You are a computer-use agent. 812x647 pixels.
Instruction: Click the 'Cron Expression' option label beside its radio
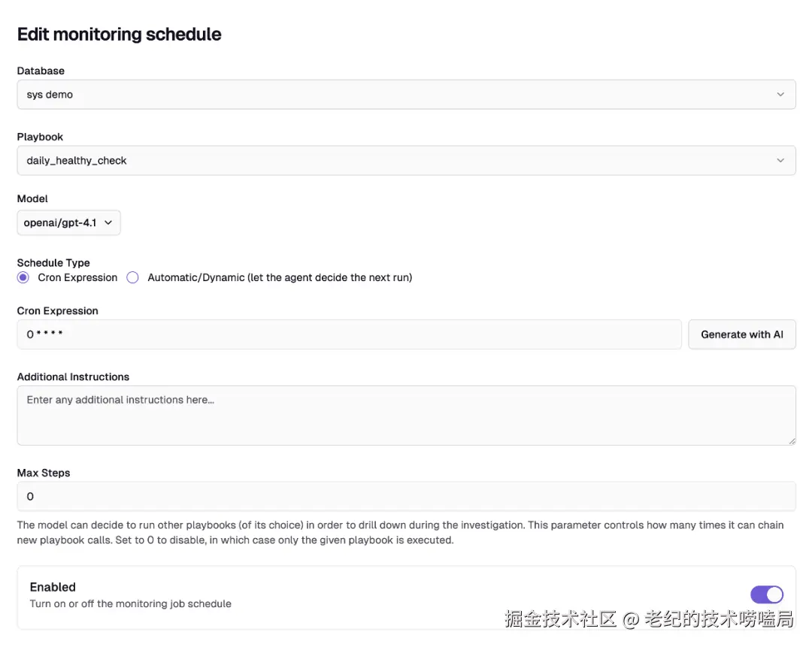(77, 277)
